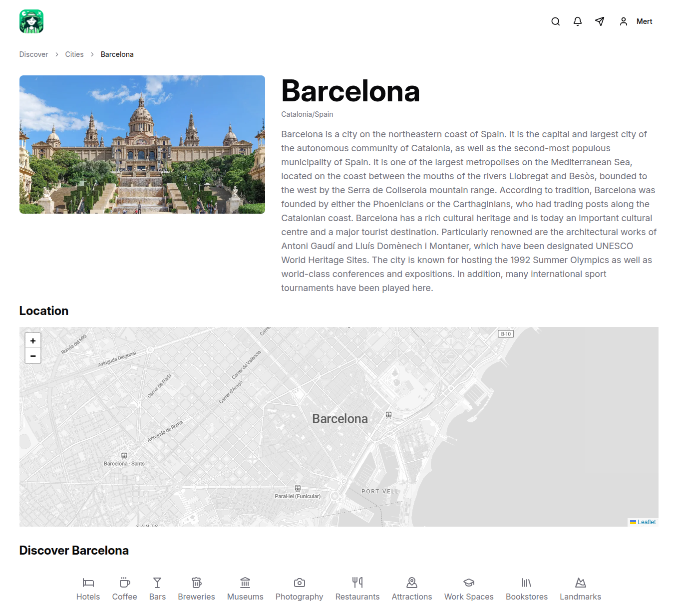This screenshot has height=616, width=676.
Task: Click the Location section heading
Action: pyautogui.click(x=44, y=311)
